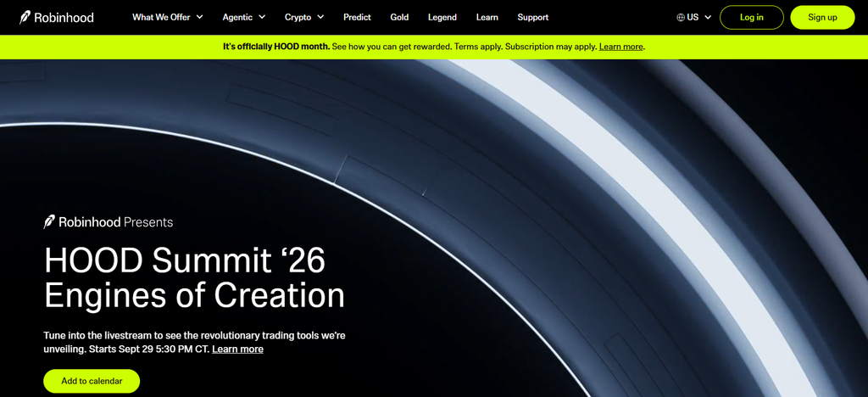Expand the Agentic dropdown menu

[243, 17]
